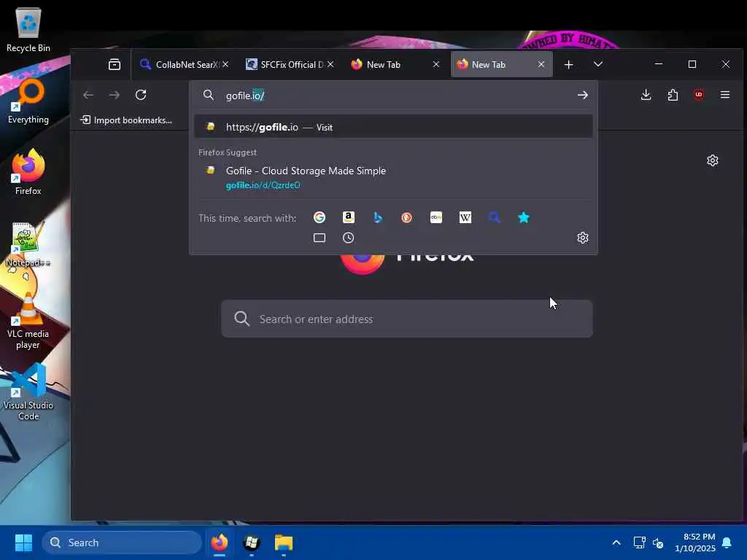This screenshot has width=747, height=560.
Task: Visit https://gofile.io suggestion
Action: [393, 127]
